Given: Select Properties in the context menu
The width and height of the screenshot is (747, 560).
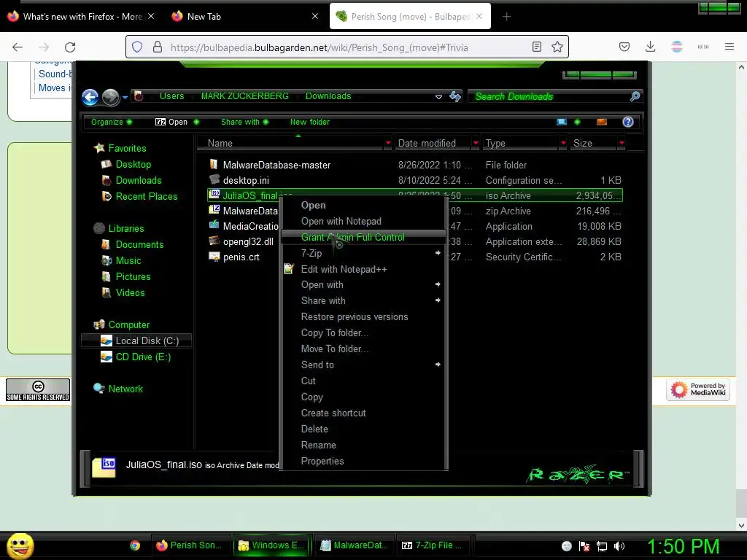Looking at the screenshot, I should 364,461.
